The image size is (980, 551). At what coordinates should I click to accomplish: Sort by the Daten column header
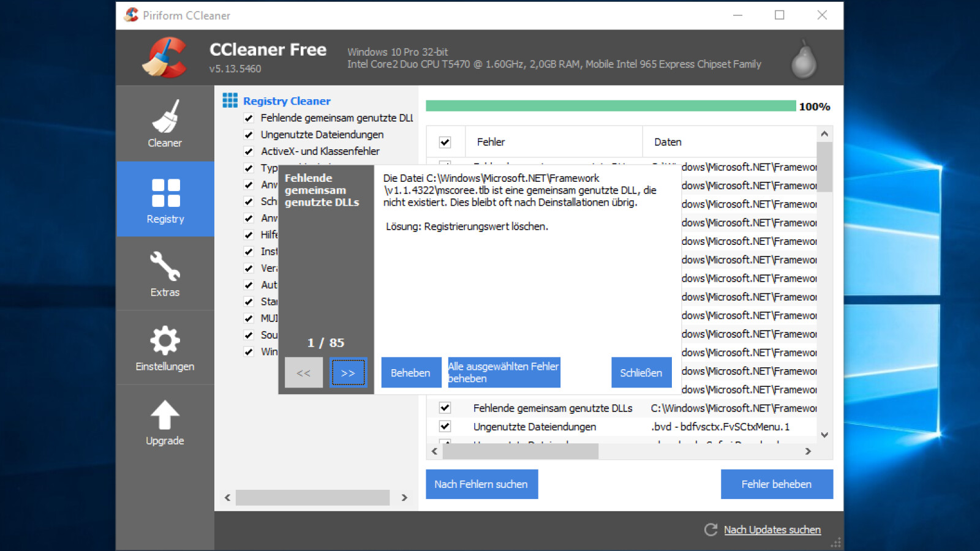pyautogui.click(x=729, y=142)
